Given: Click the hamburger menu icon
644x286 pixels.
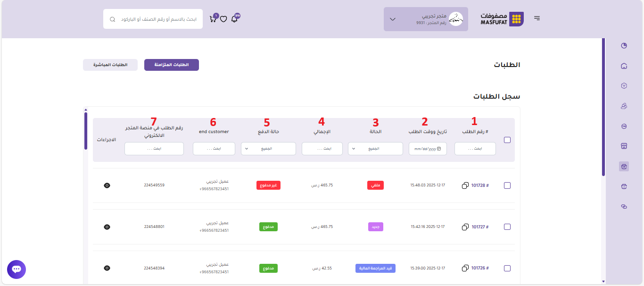Looking at the screenshot, I should [537, 18].
